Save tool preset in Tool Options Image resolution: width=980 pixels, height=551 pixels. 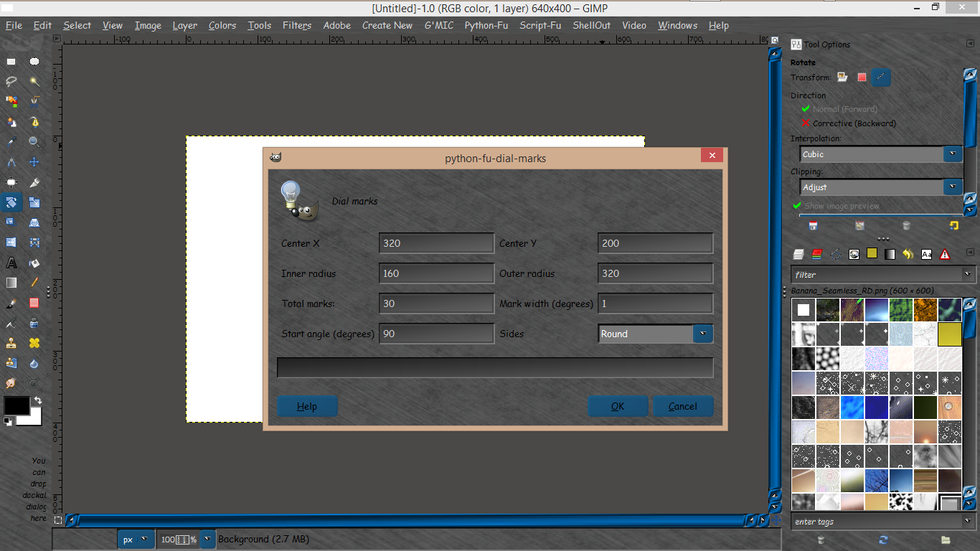813,225
